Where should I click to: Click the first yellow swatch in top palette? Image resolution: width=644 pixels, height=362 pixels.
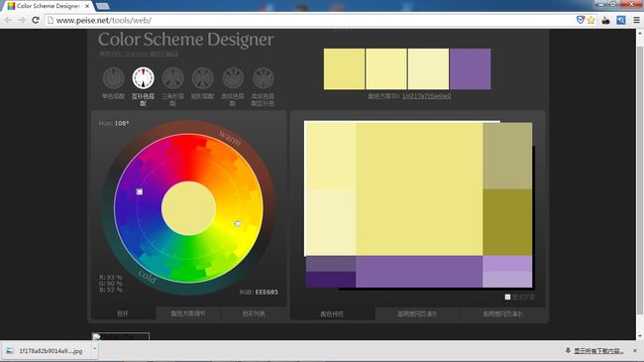tap(344, 69)
